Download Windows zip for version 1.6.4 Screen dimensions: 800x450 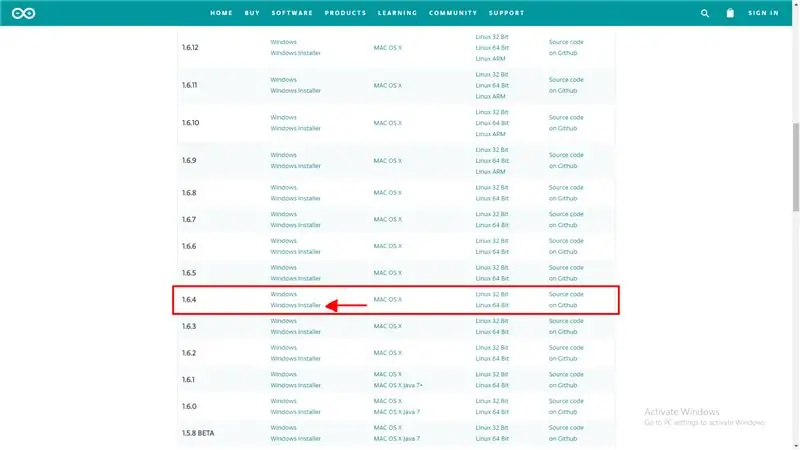point(283,294)
